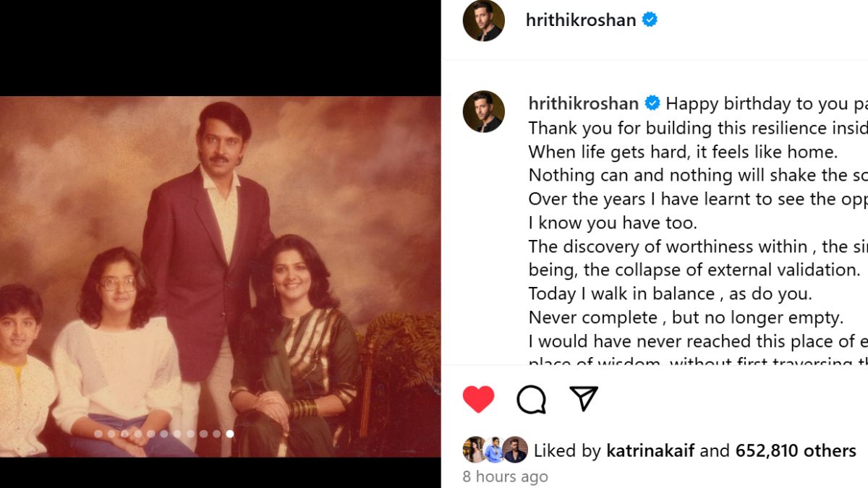The width and height of the screenshot is (868, 488).
Task: Open the profile picture in the post header
Action: (x=483, y=20)
